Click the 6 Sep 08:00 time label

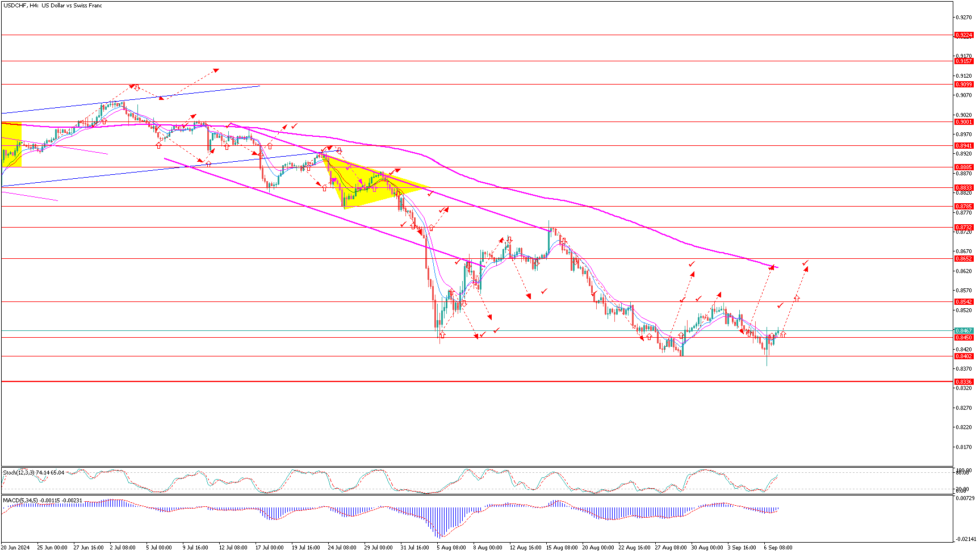778,548
